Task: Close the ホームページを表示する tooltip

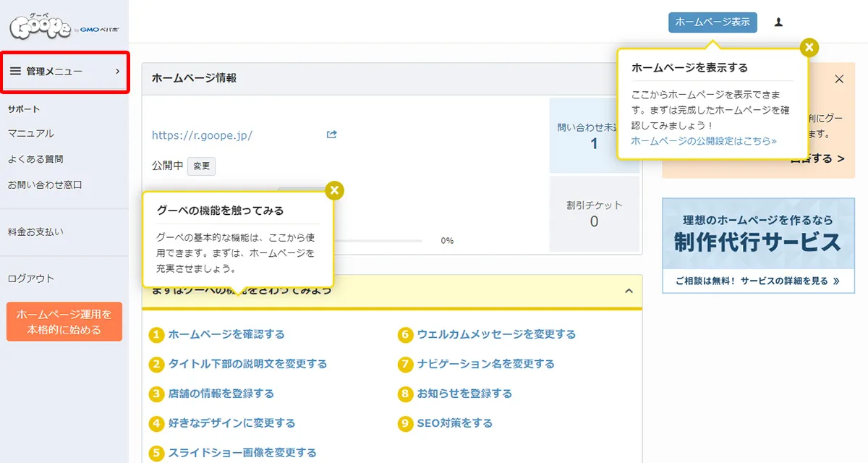Action: tap(809, 48)
